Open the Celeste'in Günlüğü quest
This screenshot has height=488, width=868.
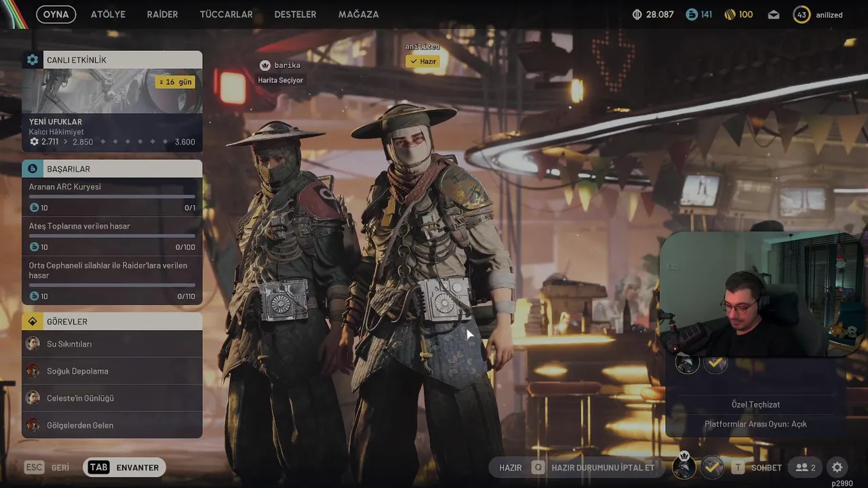pyautogui.click(x=112, y=398)
